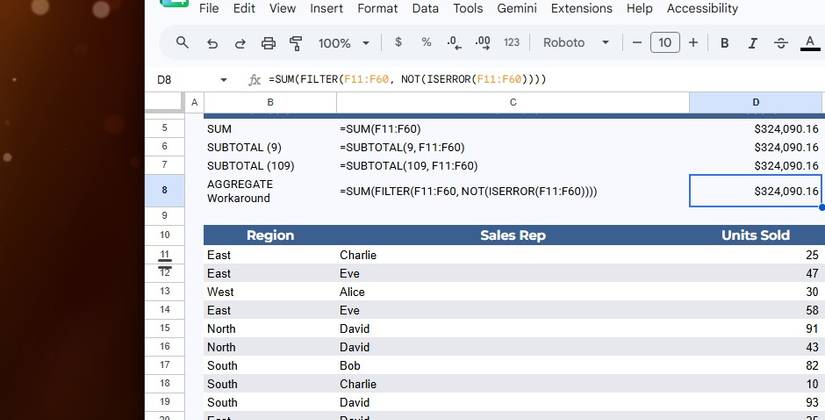Image resolution: width=825 pixels, height=420 pixels.
Task: Click the fx function icon
Action: point(254,80)
